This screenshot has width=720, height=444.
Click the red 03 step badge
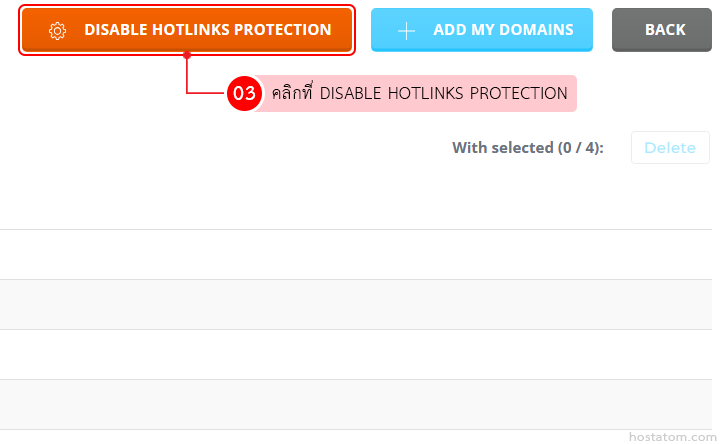tap(245, 93)
